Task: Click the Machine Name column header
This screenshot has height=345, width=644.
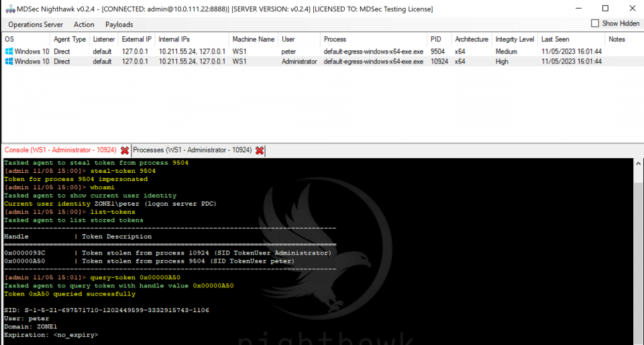Action: [x=253, y=40]
